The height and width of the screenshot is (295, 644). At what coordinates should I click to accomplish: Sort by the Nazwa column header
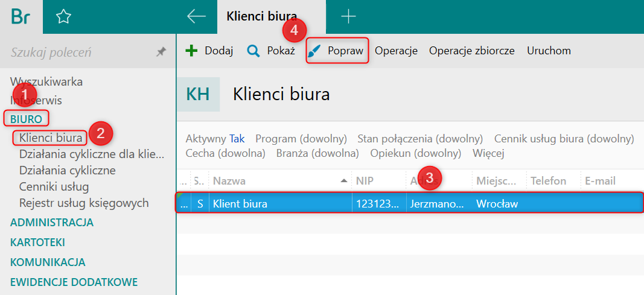(x=280, y=180)
